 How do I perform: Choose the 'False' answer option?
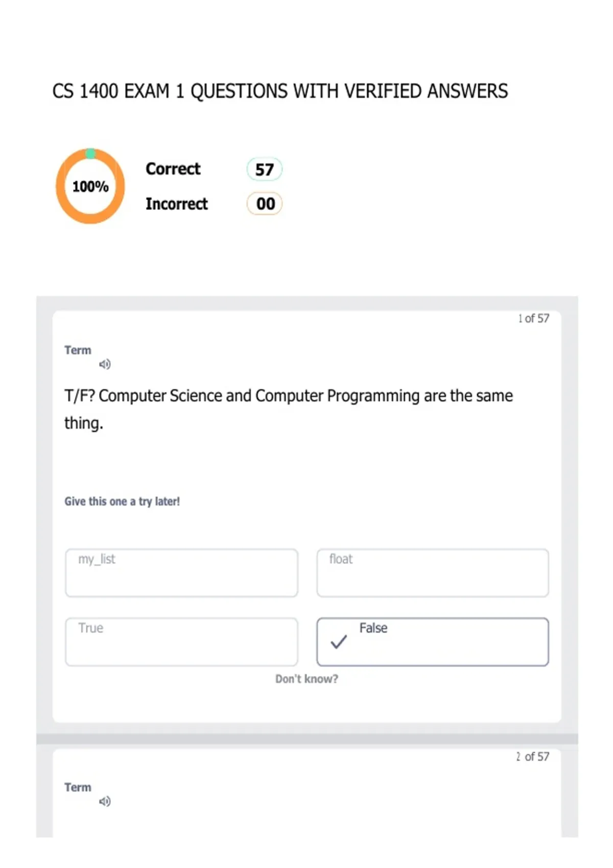coord(433,642)
